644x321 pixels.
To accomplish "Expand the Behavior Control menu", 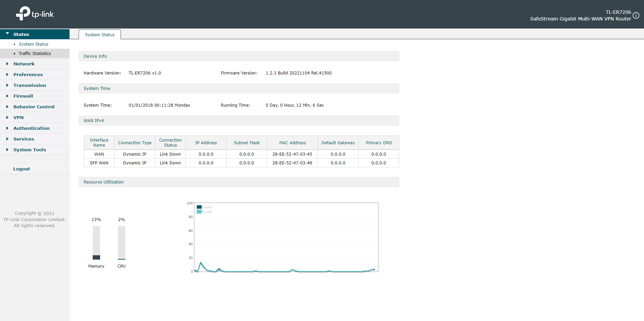I will point(35,107).
